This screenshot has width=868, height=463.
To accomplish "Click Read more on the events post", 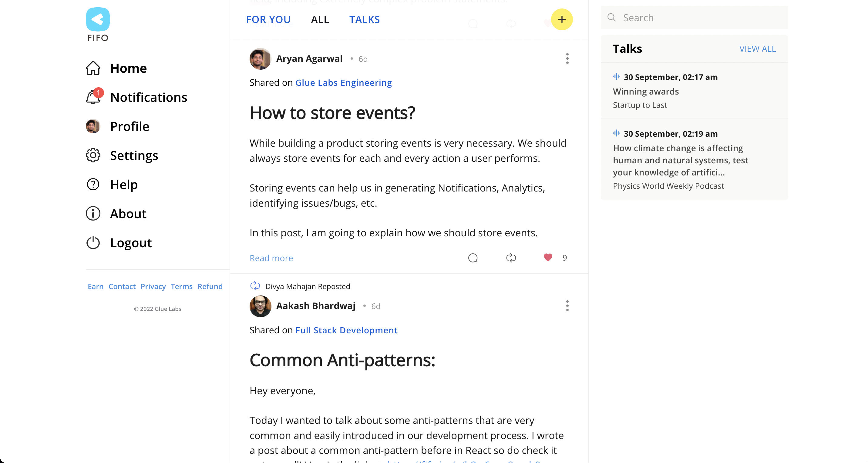I will [x=271, y=258].
